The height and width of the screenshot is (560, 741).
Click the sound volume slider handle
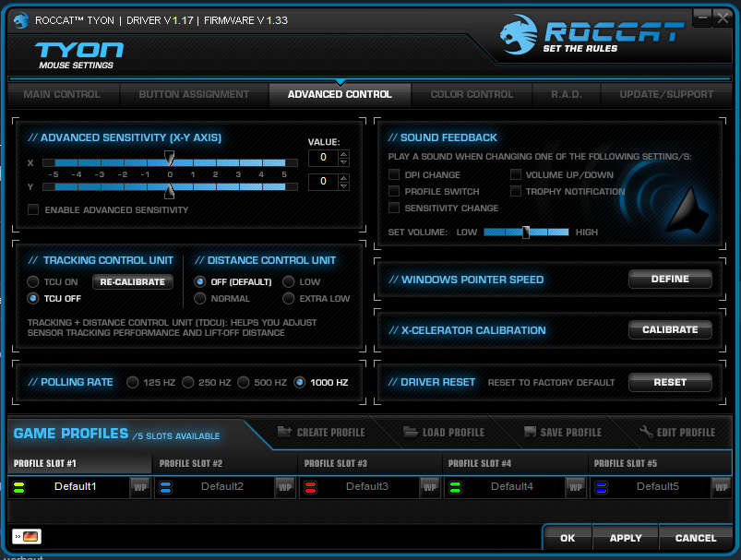coord(525,232)
